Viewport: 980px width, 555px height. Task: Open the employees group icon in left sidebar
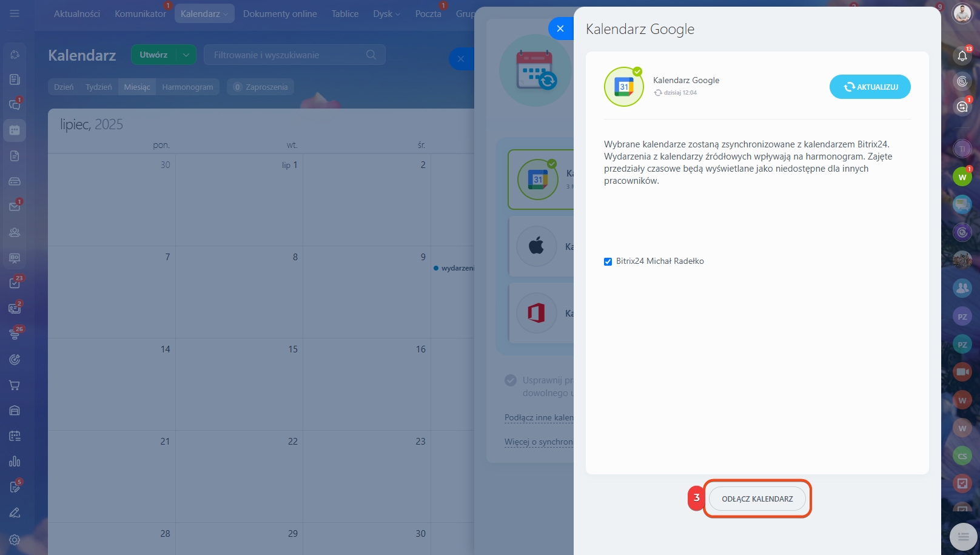click(15, 232)
